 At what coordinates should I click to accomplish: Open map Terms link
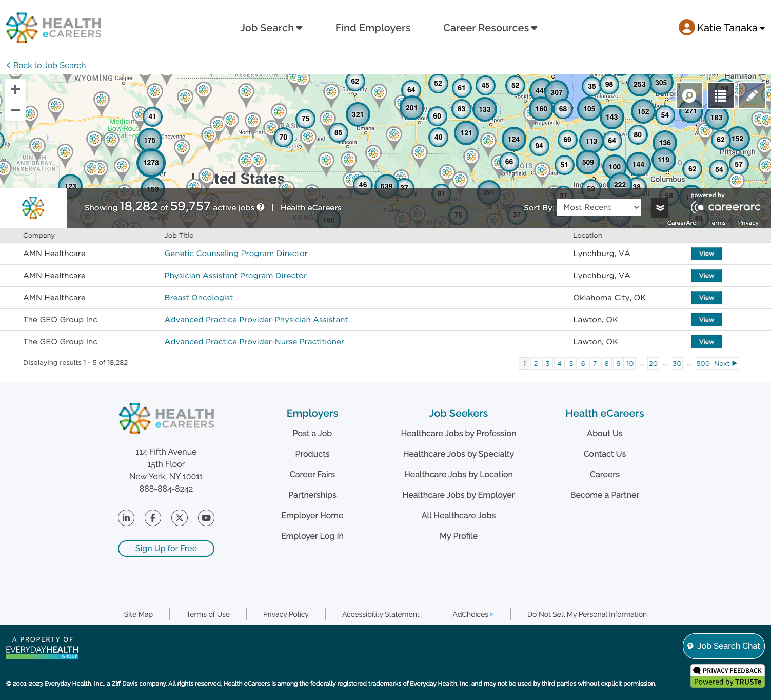[717, 223]
